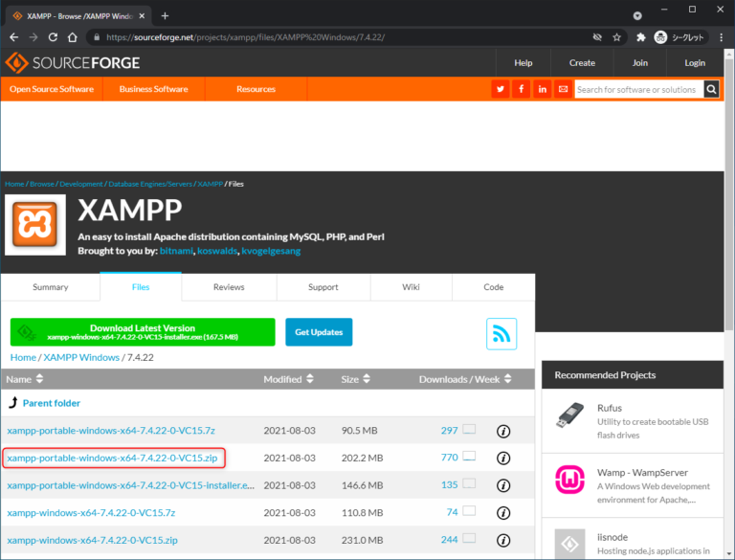View info for portable installer file
Viewport: 735px width, 560px height.
(503, 485)
